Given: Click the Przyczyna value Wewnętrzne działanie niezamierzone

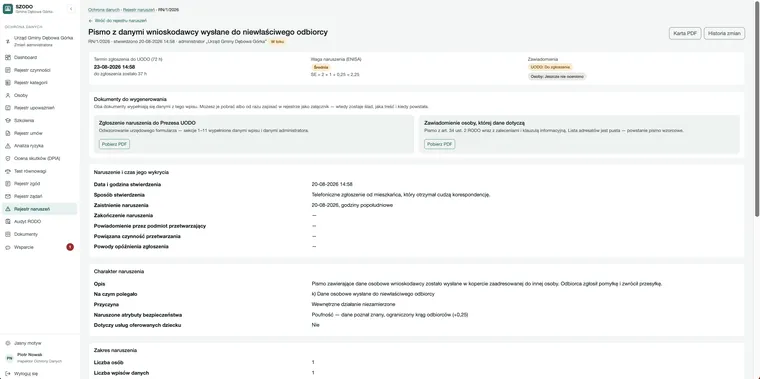Looking at the screenshot, I should click(353, 304).
